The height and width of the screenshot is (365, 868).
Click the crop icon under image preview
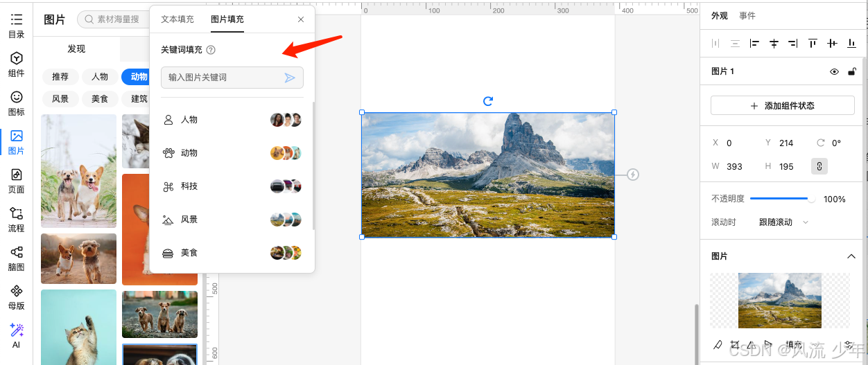pyautogui.click(x=735, y=344)
